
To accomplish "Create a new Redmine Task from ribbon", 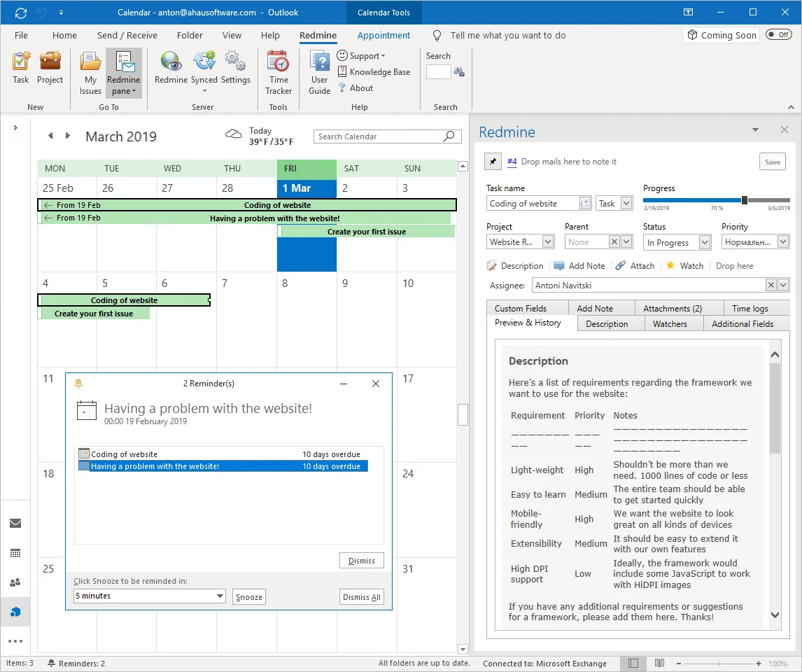I will click(21, 68).
